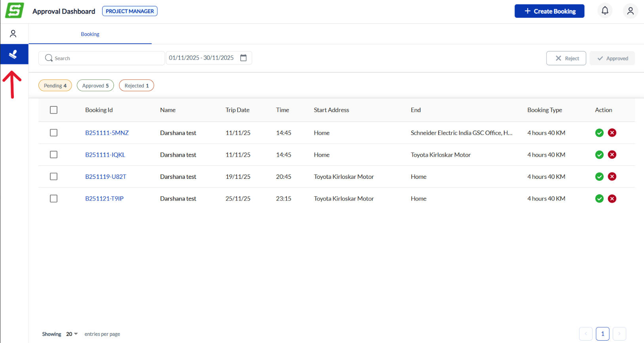Approve booking B251119-U82T with green check
Image resolution: width=644 pixels, height=343 pixels.
[x=599, y=176]
